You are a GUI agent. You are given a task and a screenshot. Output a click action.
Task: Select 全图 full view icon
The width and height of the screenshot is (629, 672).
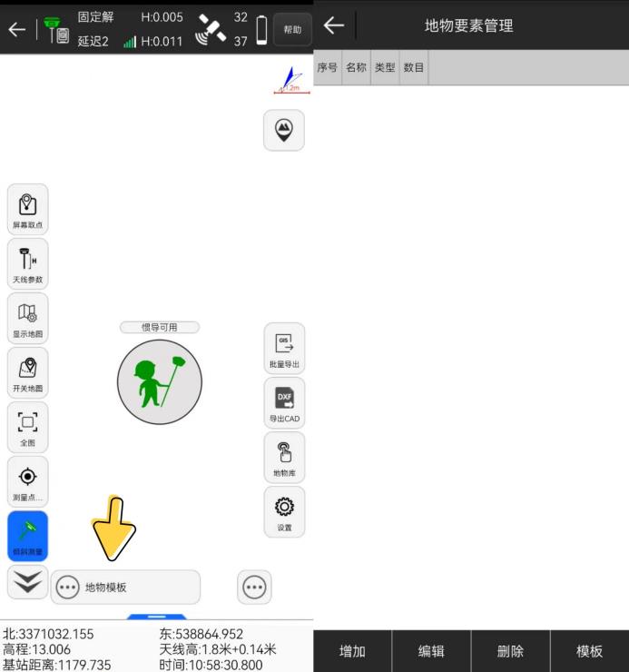click(27, 428)
